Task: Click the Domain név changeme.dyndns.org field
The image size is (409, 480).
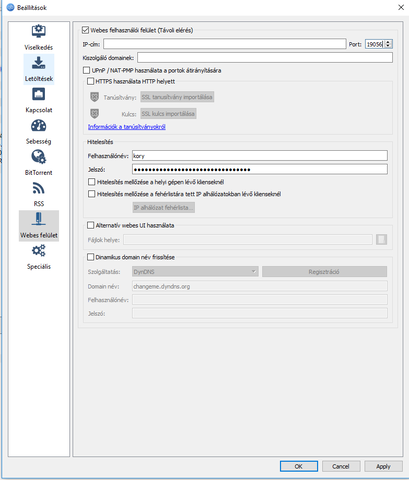Action: point(260,286)
